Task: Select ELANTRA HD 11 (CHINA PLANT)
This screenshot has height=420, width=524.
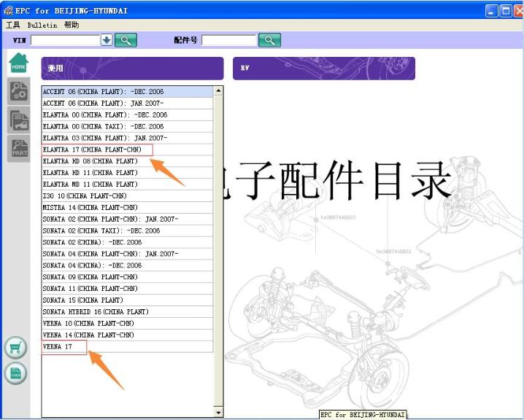Action: click(127, 173)
